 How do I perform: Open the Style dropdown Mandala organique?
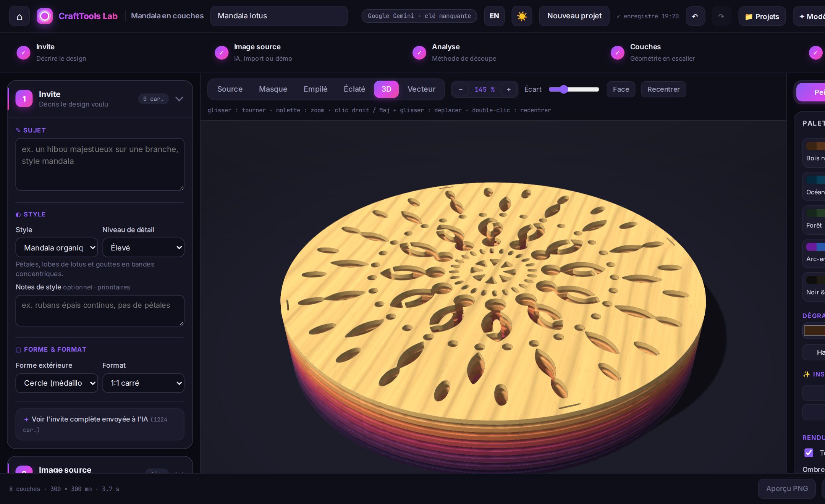coord(57,248)
